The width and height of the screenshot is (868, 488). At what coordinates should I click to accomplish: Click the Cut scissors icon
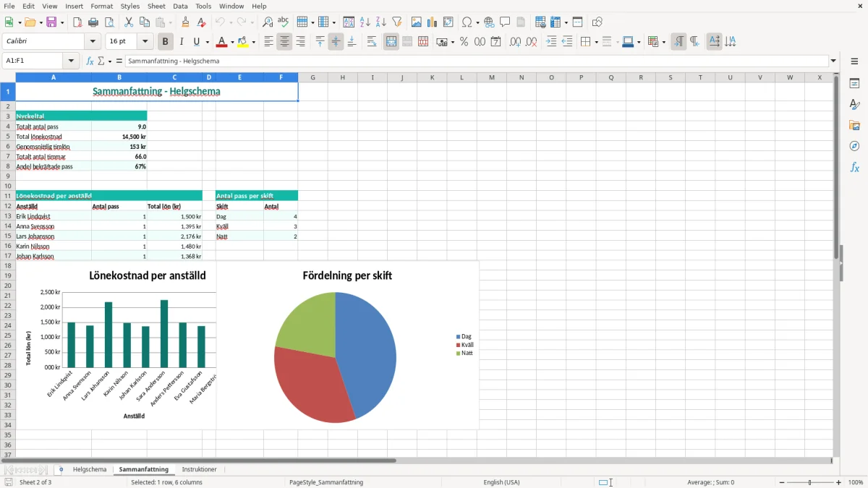pos(129,22)
